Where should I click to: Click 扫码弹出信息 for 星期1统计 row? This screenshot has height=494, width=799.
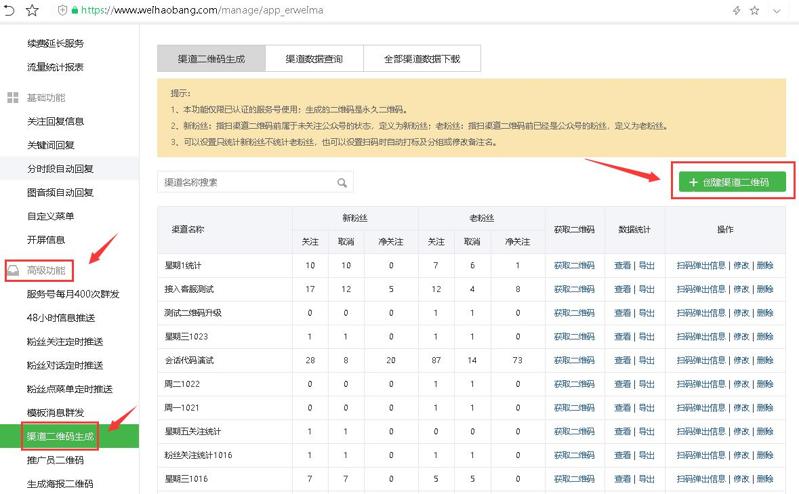(701, 265)
